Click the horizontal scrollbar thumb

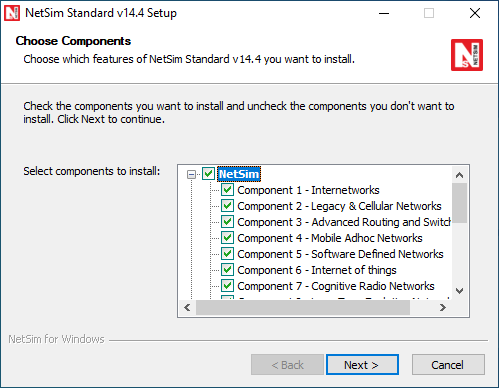[x=303, y=307]
